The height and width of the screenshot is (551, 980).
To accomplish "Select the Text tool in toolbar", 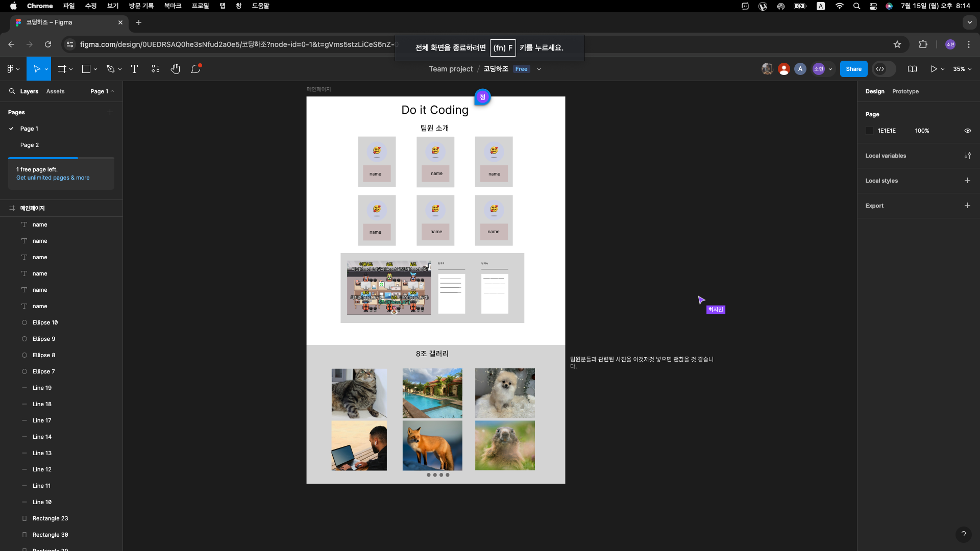I will [x=134, y=69].
